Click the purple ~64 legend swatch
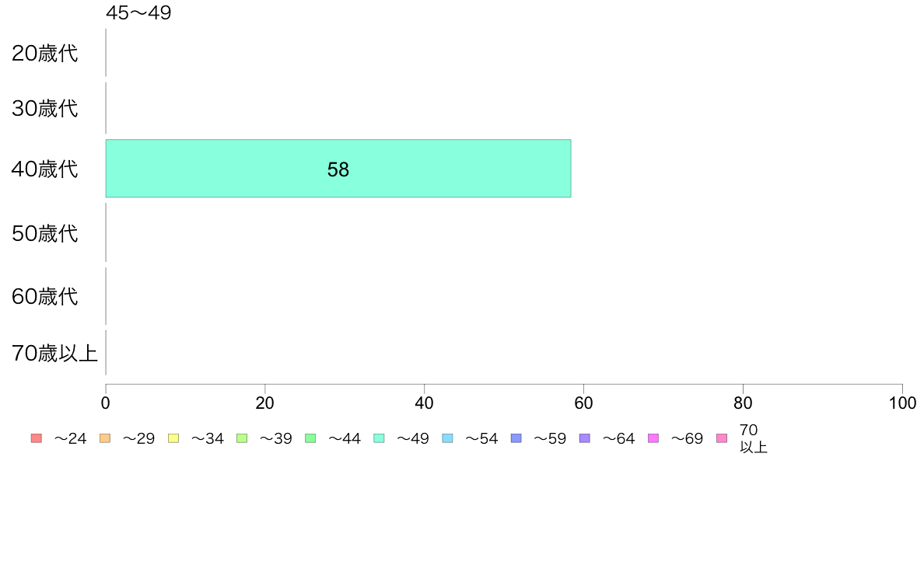The image size is (924, 572). pos(585,438)
